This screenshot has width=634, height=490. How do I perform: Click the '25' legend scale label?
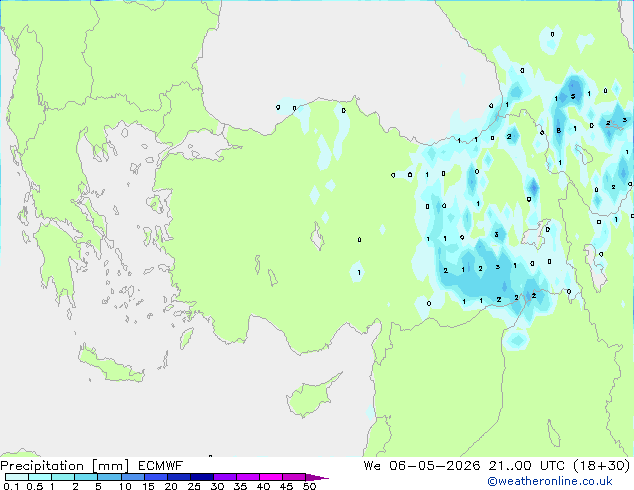[194, 486]
